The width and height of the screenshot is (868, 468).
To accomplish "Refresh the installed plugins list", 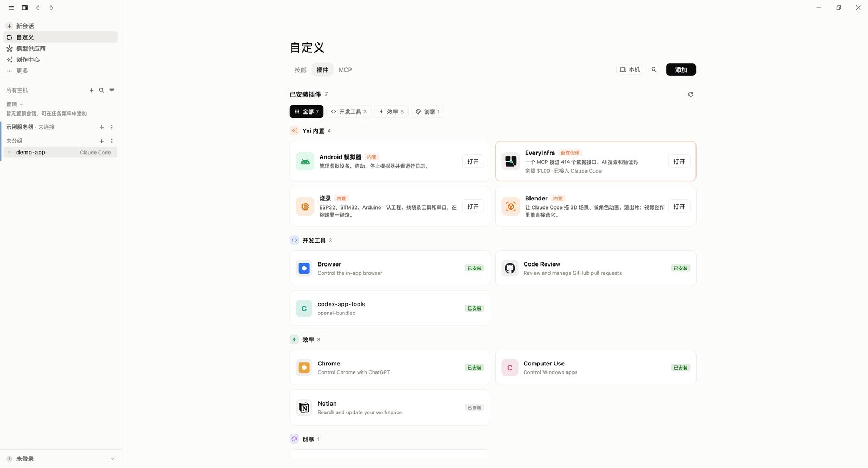I will click(x=691, y=94).
